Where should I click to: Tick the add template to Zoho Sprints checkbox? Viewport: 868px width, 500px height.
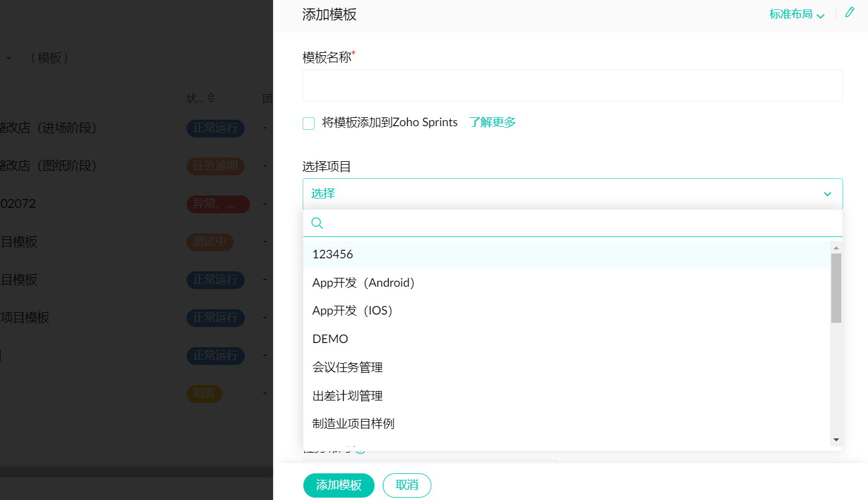309,123
